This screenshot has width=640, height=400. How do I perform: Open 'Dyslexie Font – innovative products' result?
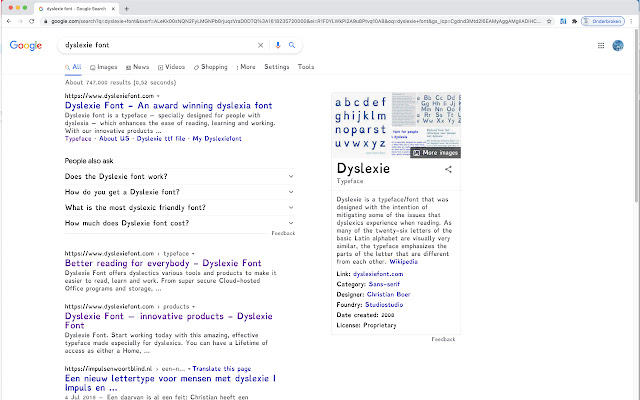169,321
